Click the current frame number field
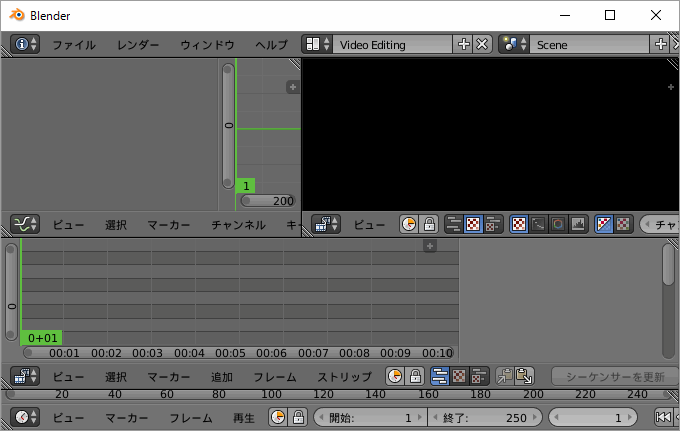 (593, 418)
